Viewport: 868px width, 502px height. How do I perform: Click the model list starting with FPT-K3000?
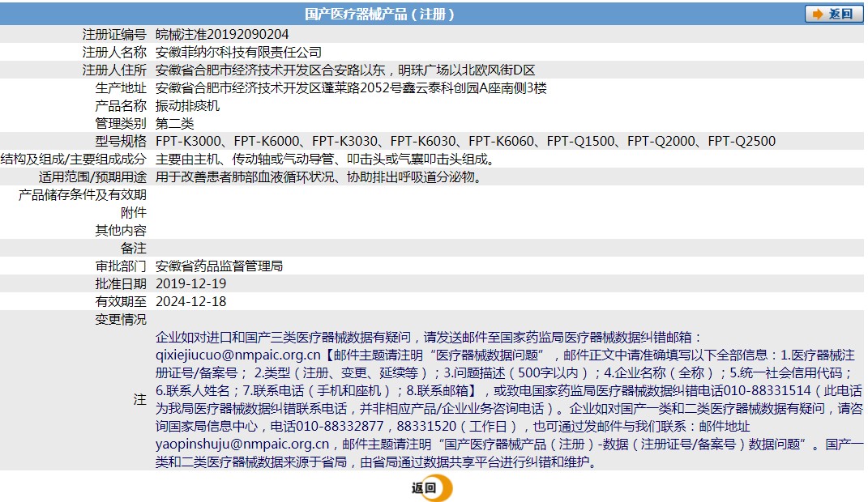tap(465, 141)
